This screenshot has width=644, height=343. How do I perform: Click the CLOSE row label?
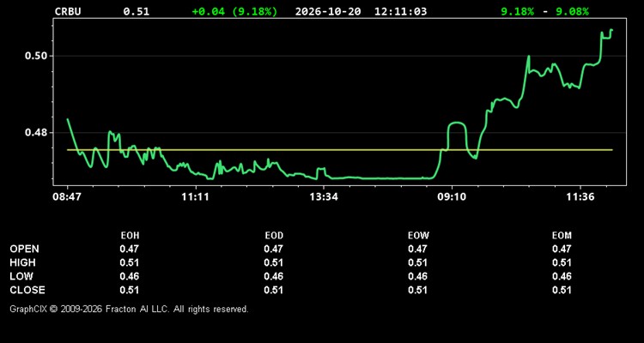(x=27, y=290)
